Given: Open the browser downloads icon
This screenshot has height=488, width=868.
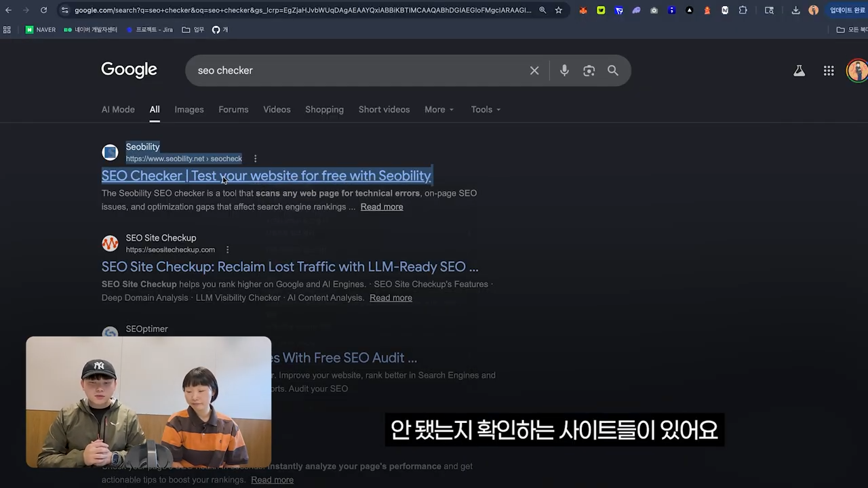Looking at the screenshot, I should (x=796, y=10).
